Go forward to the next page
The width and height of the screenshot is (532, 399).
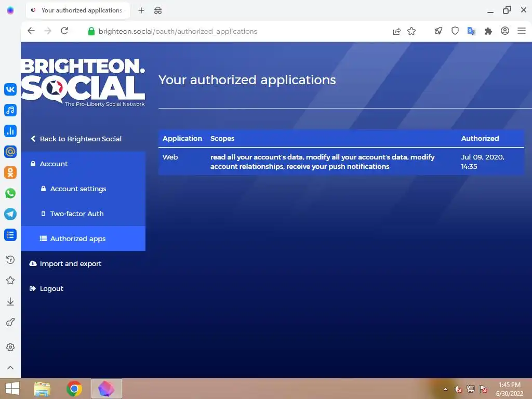[x=48, y=31]
